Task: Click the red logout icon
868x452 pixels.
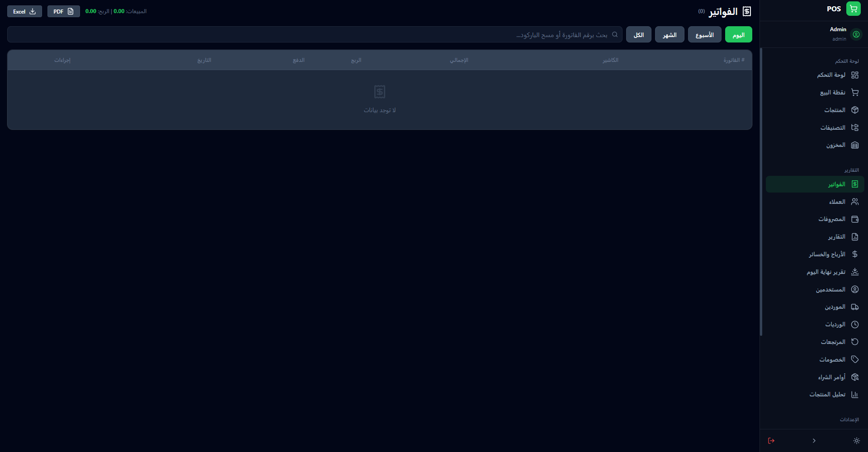Action: point(771,441)
